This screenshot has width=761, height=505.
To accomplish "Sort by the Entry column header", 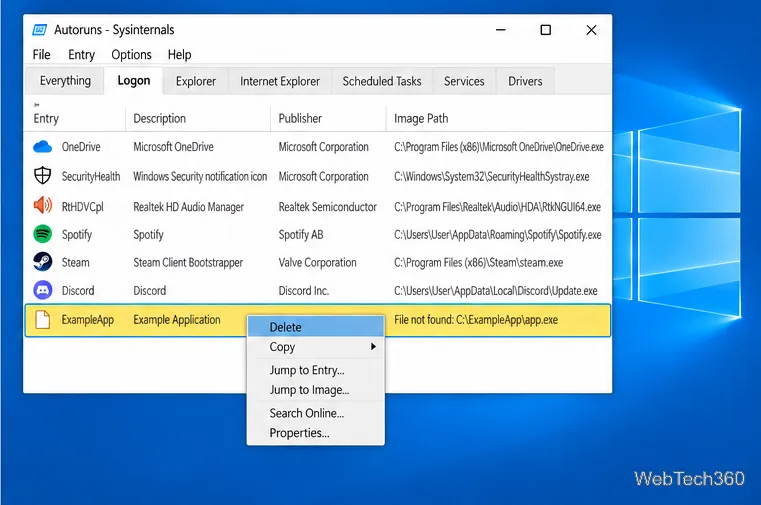I will [46, 118].
